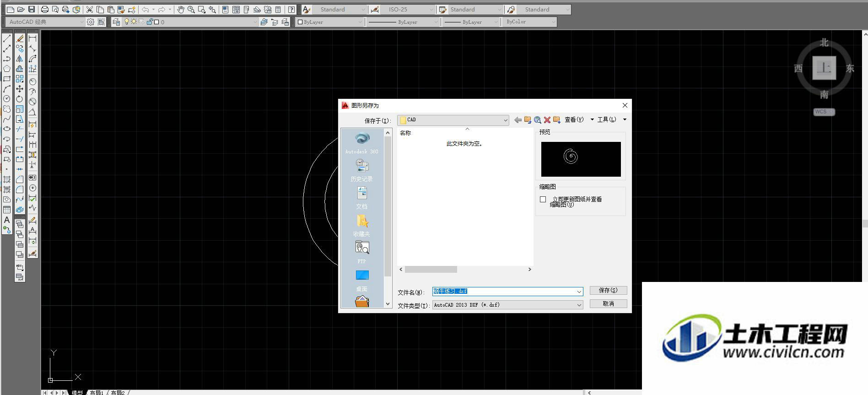The width and height of the screenshot is (868, 395).
Task: Click the Workspace Settings gear icon
Action: click(91, 22)
